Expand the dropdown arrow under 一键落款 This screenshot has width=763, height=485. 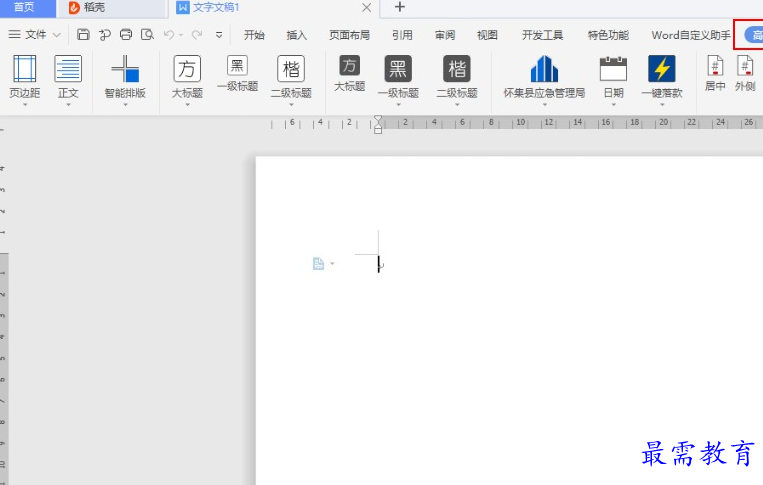point(662,105)
